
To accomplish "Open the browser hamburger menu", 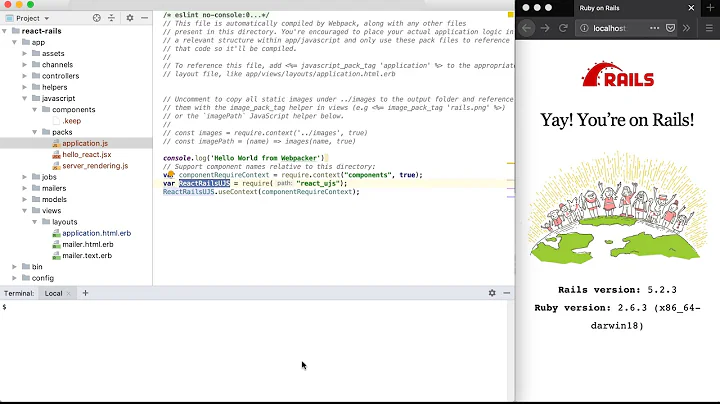I will (x=709, y=28).
